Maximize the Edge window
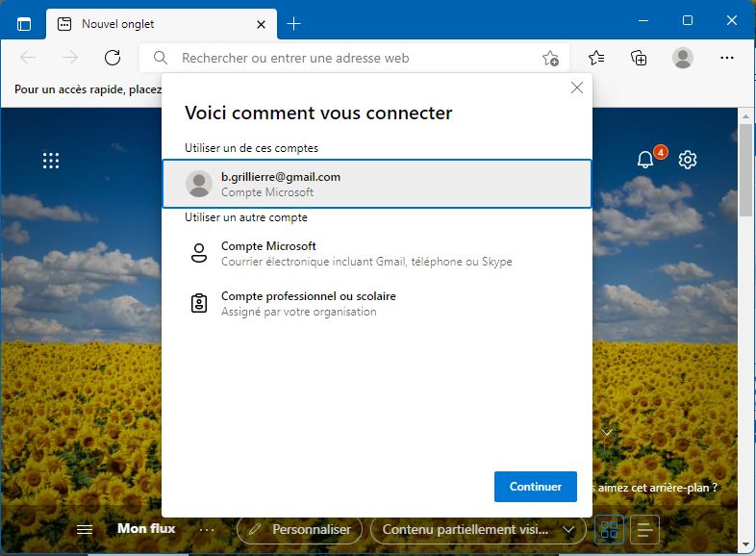 (688, 20)
